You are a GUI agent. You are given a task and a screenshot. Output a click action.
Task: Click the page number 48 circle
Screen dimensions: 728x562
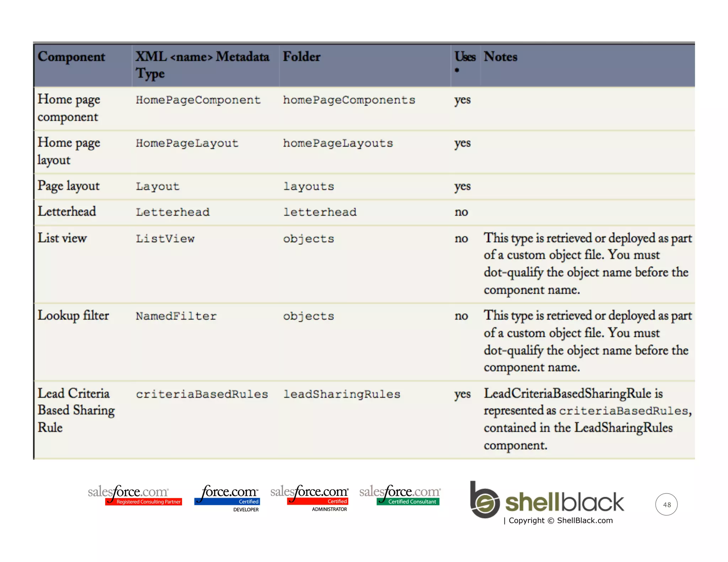pyautogui.click(x=666, y=504)
